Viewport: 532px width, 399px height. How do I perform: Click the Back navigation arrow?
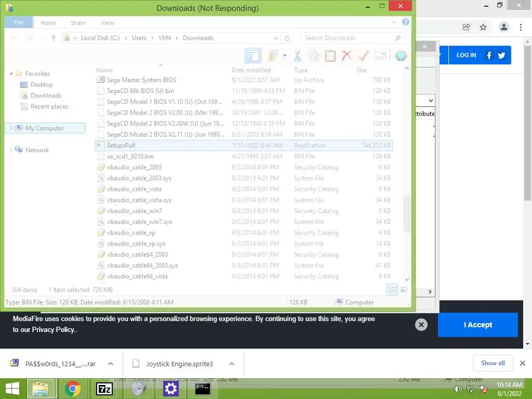pos(14,38)
